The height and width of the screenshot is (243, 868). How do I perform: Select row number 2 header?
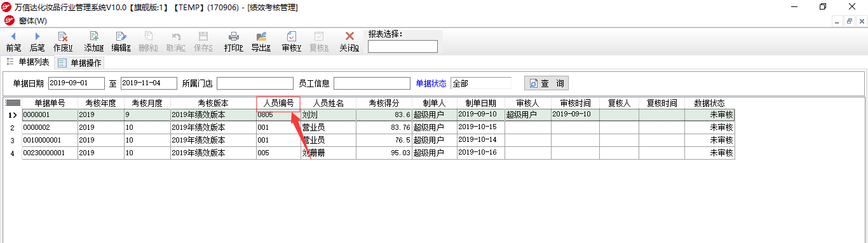pyautogui.click(x=13, y=128)
